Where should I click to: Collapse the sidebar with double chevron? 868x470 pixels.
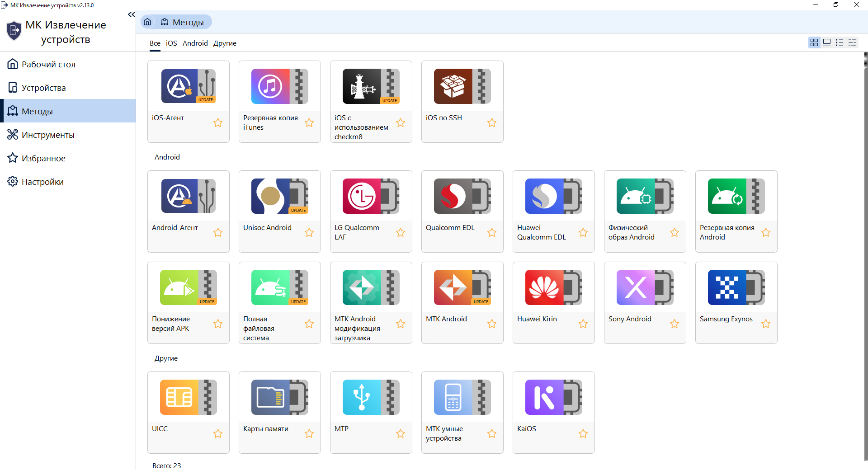coord(131,14)
